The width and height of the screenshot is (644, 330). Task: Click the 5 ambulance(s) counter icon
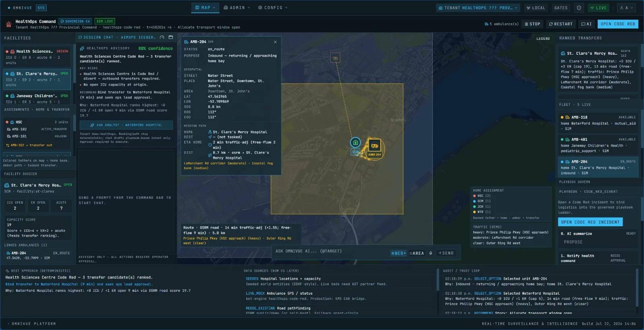pyautogui.click(x=486, y=24)
